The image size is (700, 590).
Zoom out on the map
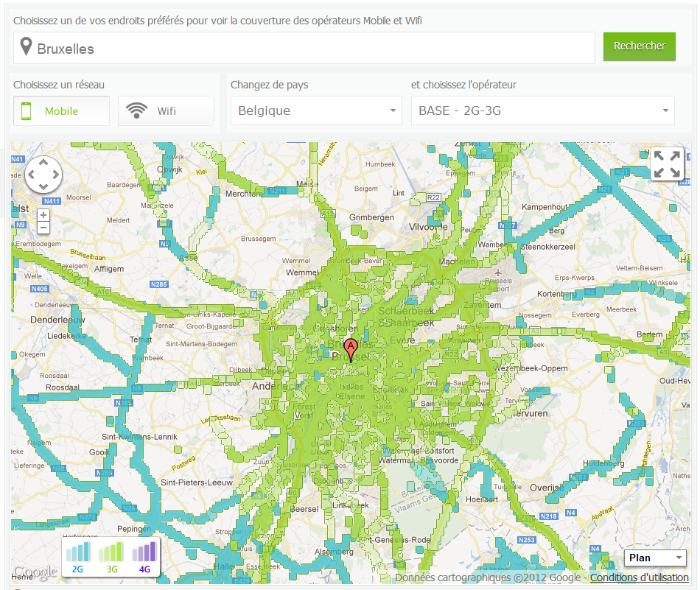pos(43,228)
